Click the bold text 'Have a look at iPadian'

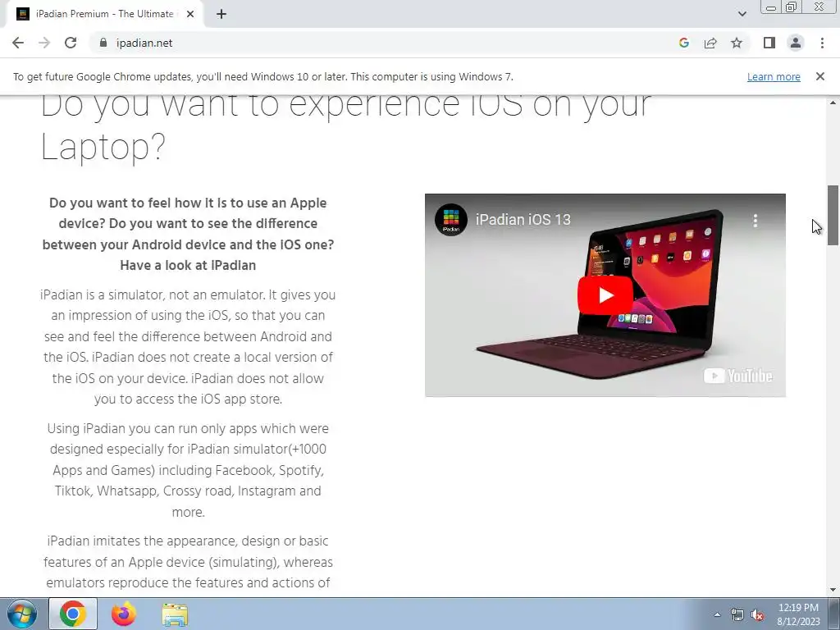tap(188, 265)
